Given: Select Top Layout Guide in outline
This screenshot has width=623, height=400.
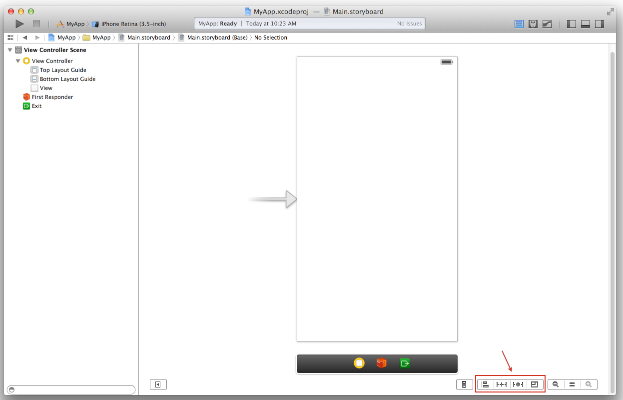Looking at the screenshot, I should click(x=63, y=70).
